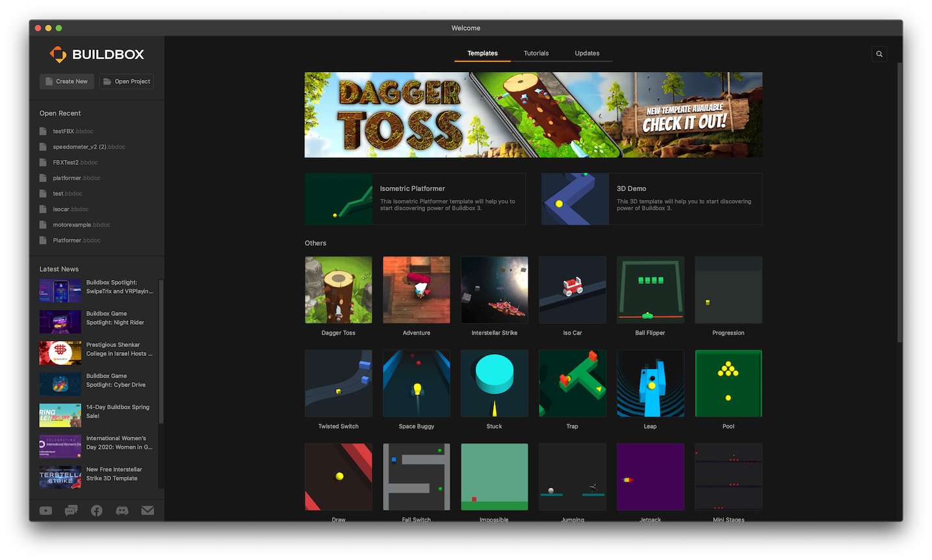Click the search magnifier icon
Screen dimensions: 932x560
879,54
